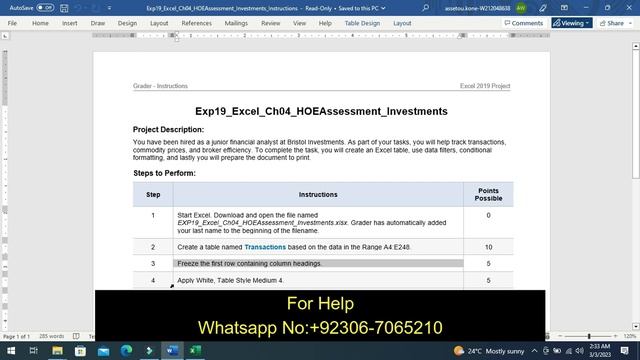Click the Transactions text in step 2
The width and height of the screenshot is (640, 360).
point(265,247)
